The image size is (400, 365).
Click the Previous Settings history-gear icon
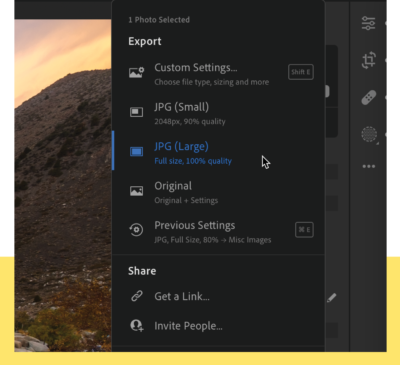[x=136, y=230]
